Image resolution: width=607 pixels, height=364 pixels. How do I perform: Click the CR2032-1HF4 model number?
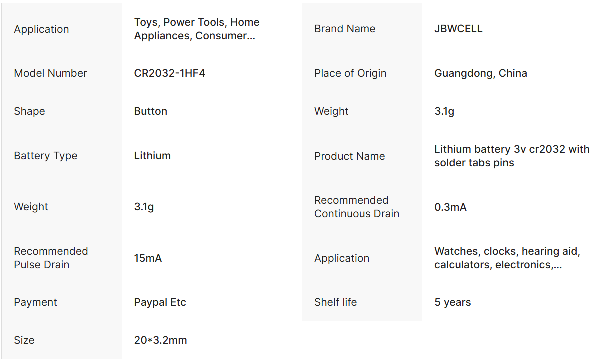coord(170,73)
